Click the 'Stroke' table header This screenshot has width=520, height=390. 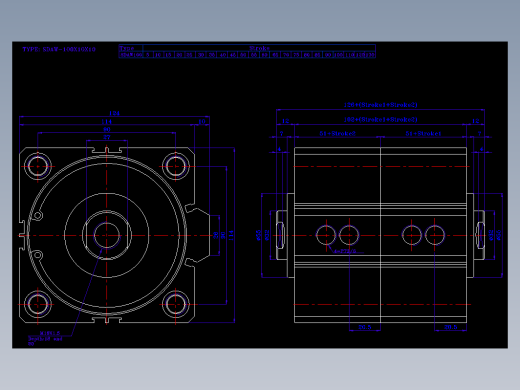259,48
